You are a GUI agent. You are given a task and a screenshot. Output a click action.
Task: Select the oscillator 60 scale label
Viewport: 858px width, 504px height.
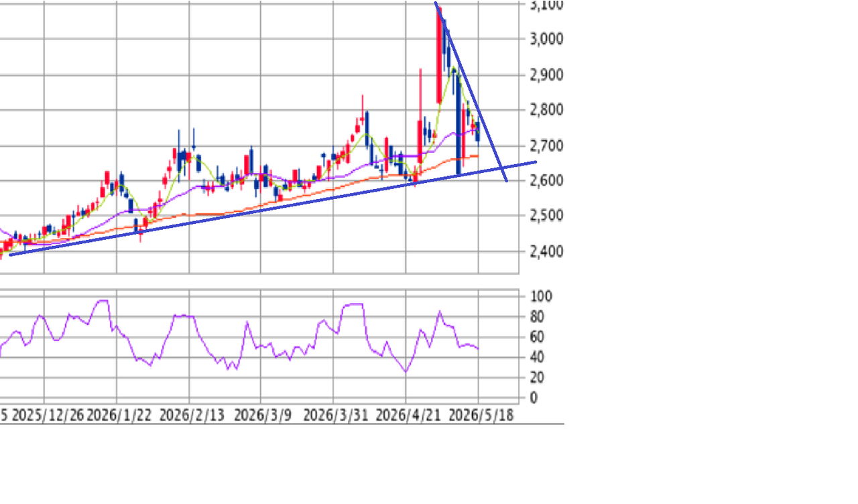click(536, 336)
